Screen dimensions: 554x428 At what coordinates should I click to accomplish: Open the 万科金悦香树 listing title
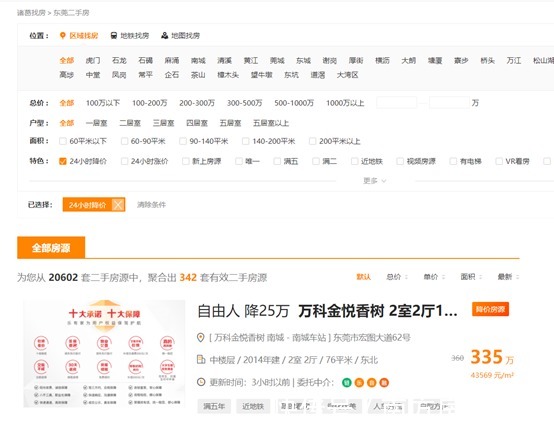tap(327, 311)
